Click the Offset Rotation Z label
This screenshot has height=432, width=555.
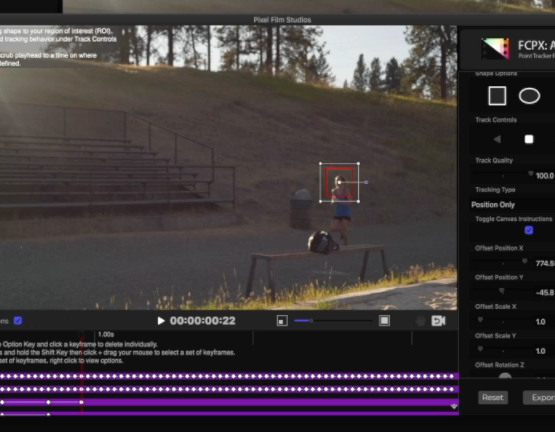pyautogui.click(x=499, y=365)
